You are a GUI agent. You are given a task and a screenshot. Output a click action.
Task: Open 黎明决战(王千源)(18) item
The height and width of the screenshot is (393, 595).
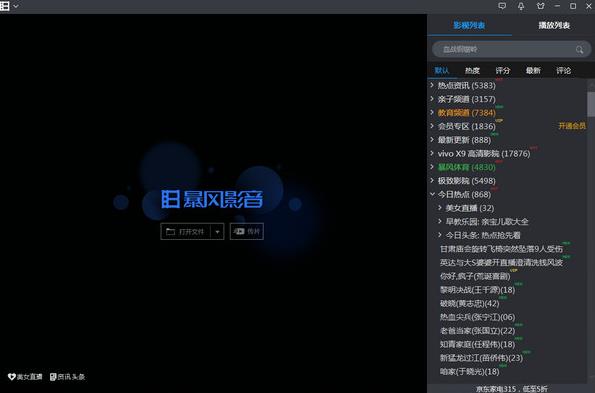(477, 290)
